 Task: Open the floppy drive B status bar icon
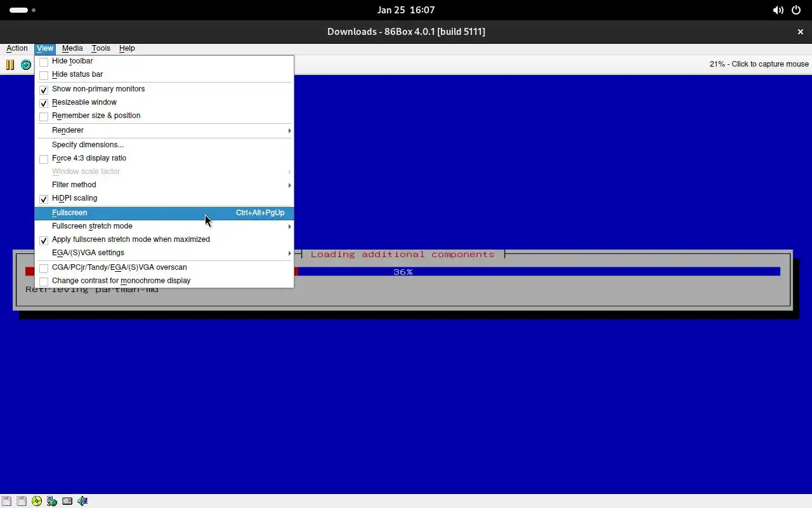coord(22,501)
